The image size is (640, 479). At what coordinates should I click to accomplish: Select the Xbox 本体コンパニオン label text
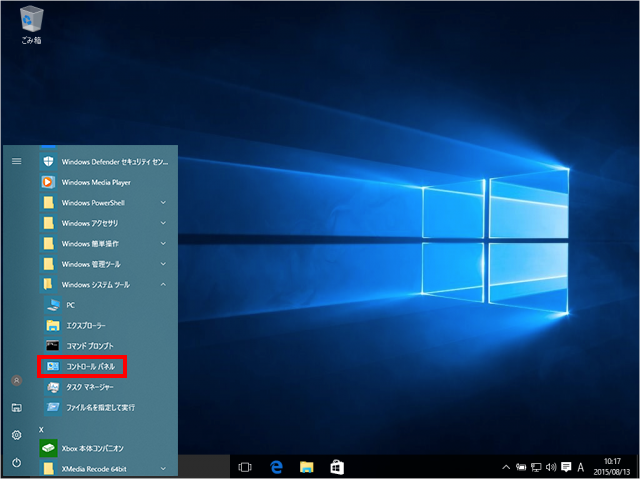92,448
